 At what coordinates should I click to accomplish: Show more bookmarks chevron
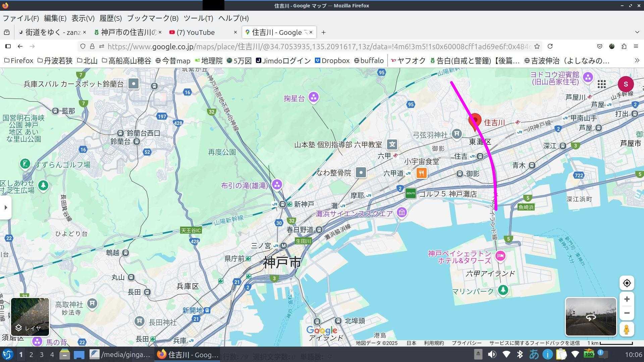click(637, 61)
